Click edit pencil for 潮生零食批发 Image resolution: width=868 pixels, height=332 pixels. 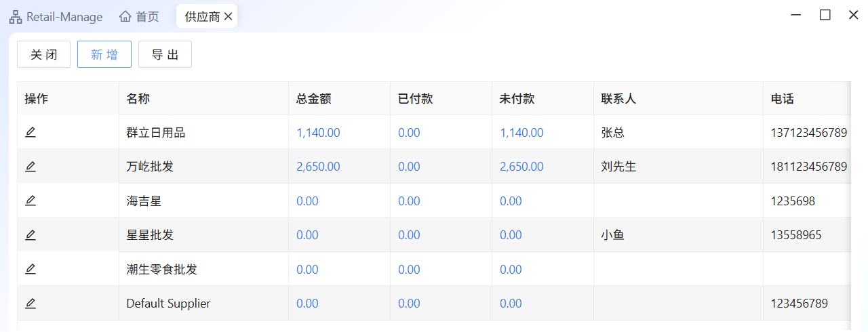tap(31, 269)
